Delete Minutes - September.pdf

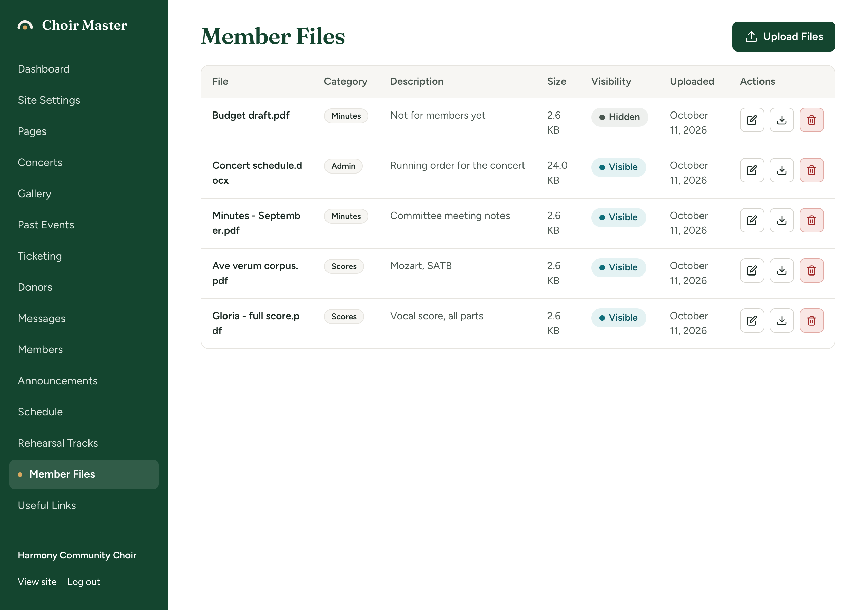click(x=811, y=220)
